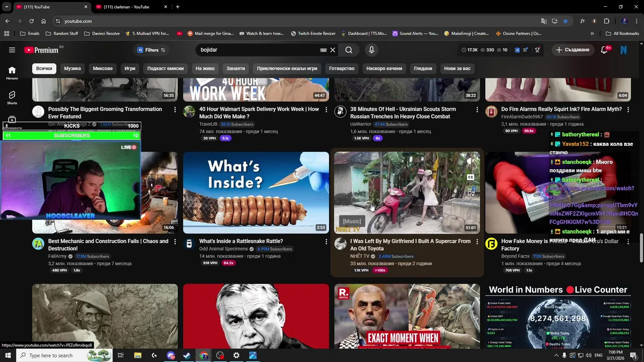Open the tab search dropdown arrow
This screenshot has width=644, height=362.
[x=7, y=7]
